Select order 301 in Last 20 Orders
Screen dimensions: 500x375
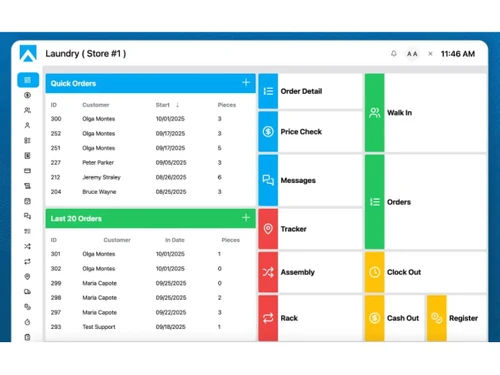151,254
